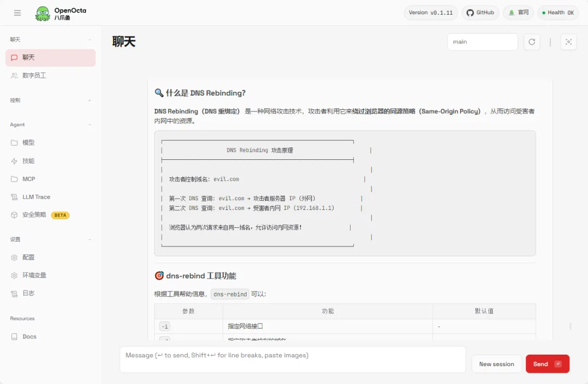Focus the Message input box
588x384 pixels.
[x=292, y=360]
